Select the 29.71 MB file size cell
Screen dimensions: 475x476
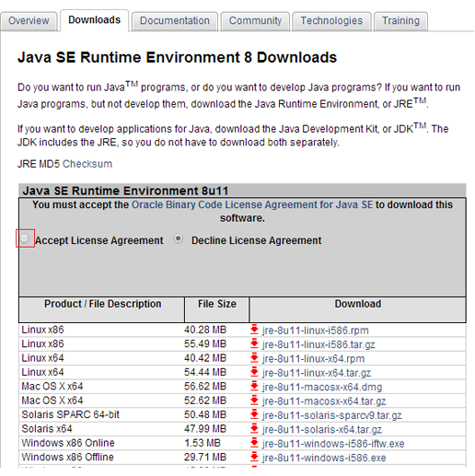205,457
